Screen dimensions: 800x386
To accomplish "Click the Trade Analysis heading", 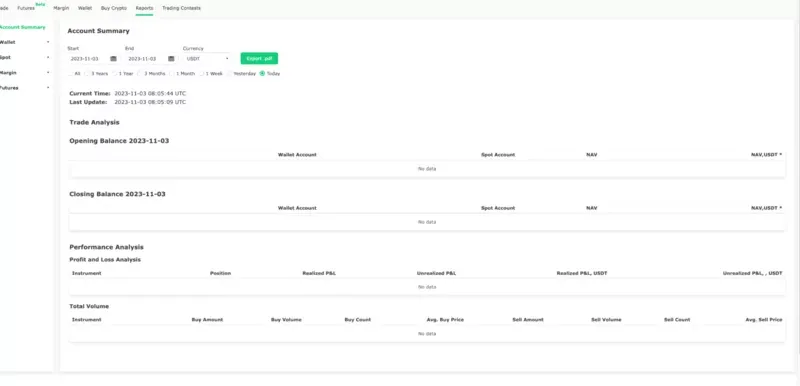I will point(94,122).
